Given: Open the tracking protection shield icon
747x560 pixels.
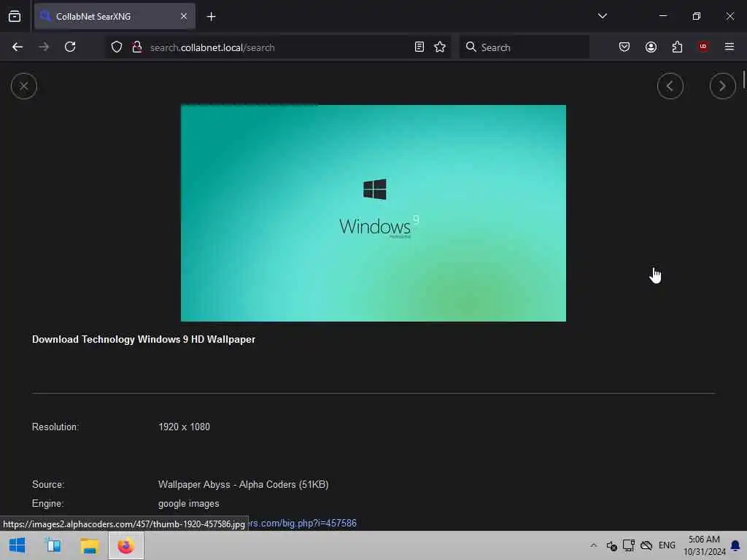Looking at the screenshot, I should (117, 47).
